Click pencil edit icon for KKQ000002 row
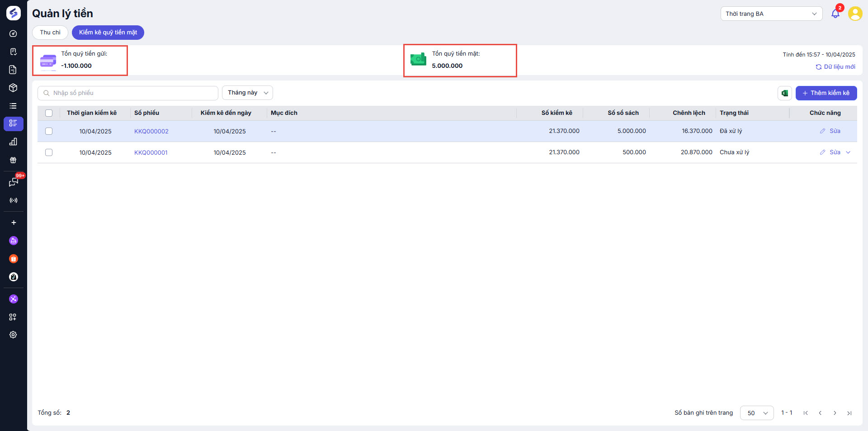The image size is (868, 431). [823, 131]
